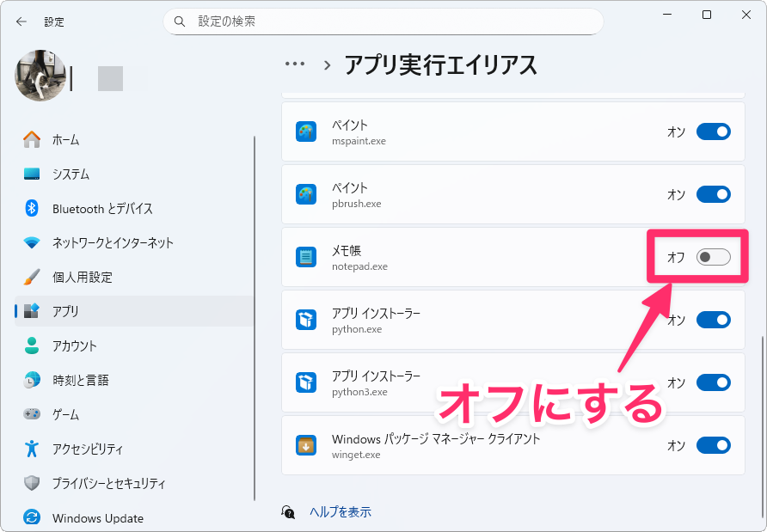This screenshot has width=767, height=532.
Task: Click the Privacy shield icon
Action: click(x=32, y=483)
